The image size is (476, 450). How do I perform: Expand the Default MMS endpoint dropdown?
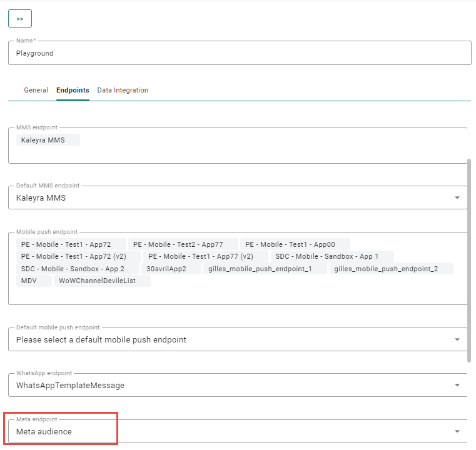457,198
